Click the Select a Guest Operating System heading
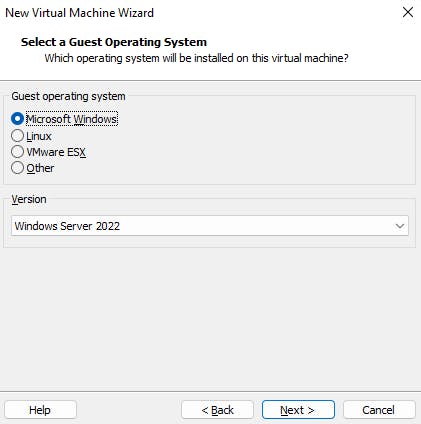 114,42
